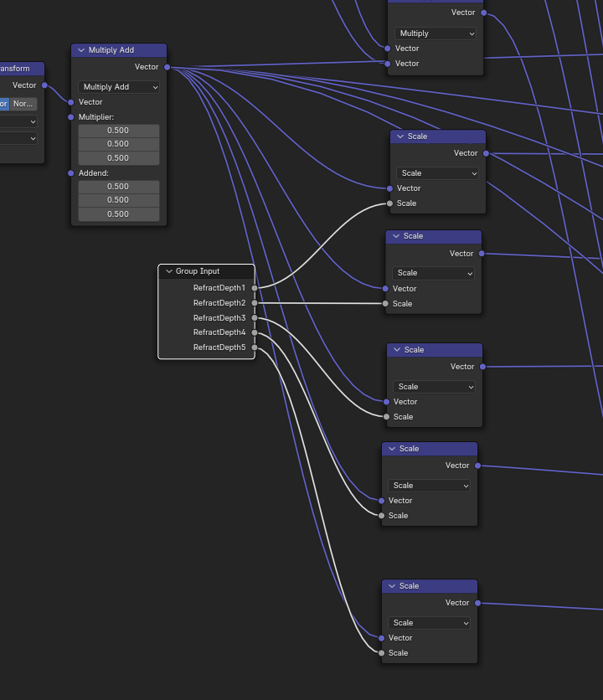
Task: Click the last Addend value field
Action: (119, 214)
